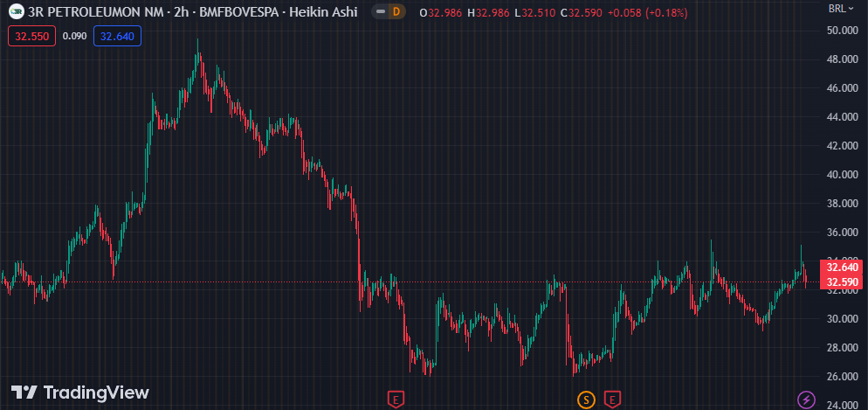Click the close value C32.590
The image size is (868, 410).
pos(582,12)
